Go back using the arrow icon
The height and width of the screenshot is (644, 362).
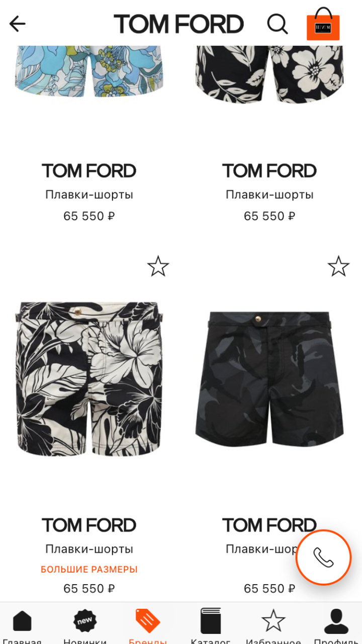(x=17, y=24)
